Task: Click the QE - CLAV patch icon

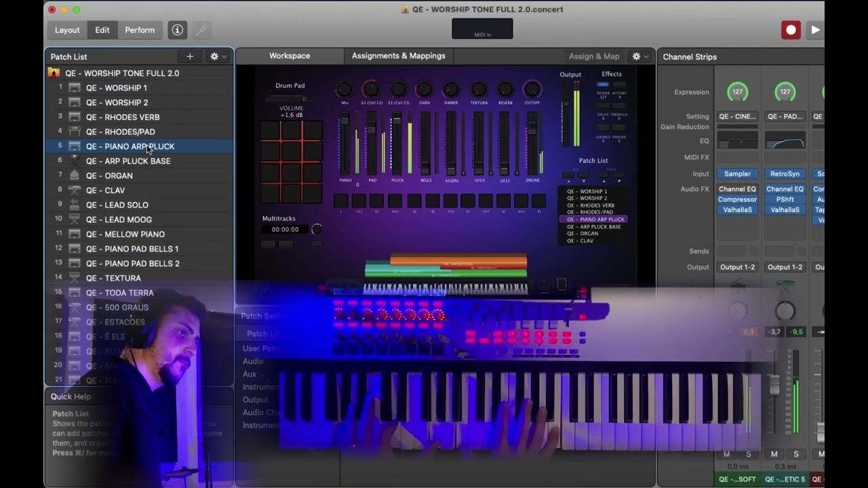Action: tap(75, 190)
